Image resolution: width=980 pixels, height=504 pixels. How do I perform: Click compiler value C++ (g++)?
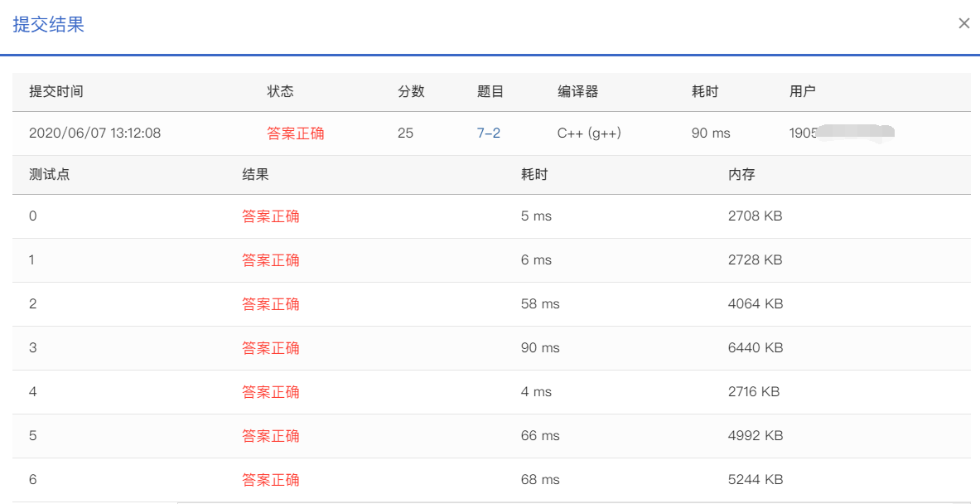tap(589, 133)
